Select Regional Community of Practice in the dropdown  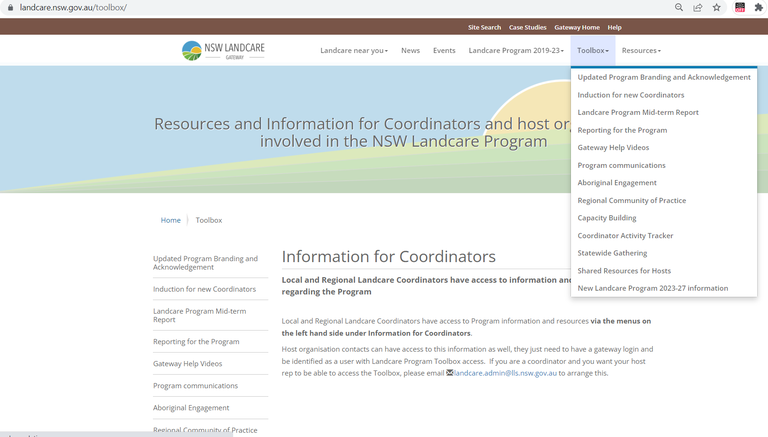(631, 200)
